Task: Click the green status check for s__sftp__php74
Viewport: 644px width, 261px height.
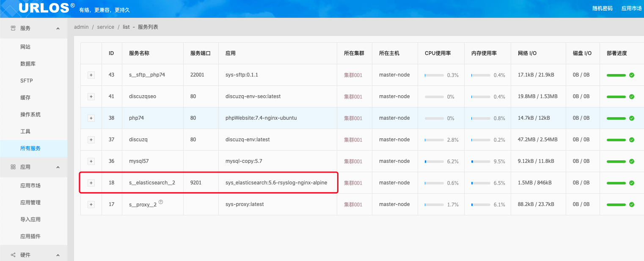Action: (x=631, y=75)
